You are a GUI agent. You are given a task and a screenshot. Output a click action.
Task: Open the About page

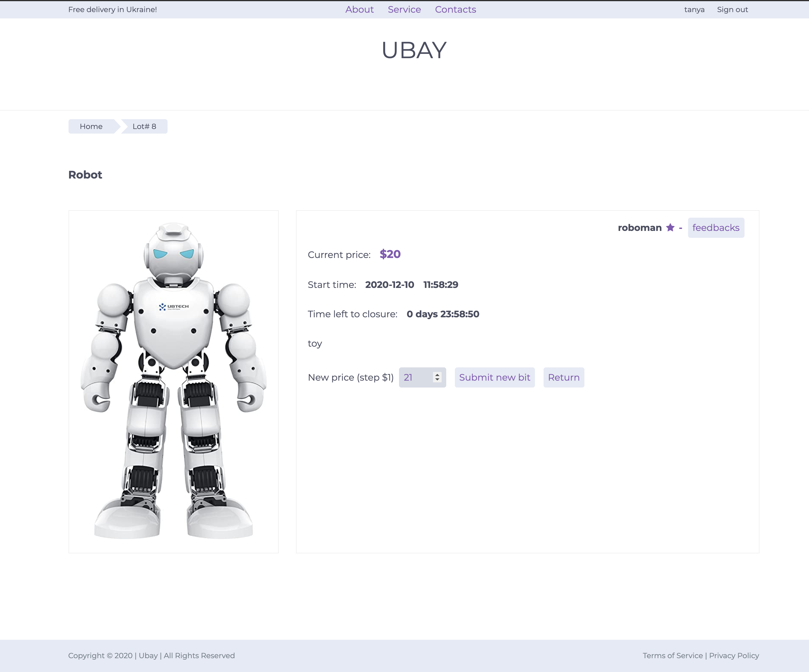(x=359, y=10)
